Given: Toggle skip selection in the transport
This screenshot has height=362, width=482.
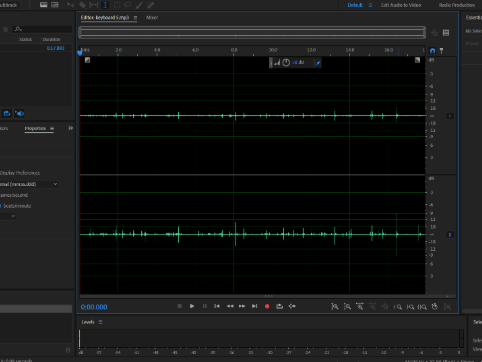Looking at the screenshot, I should (292, 306).
